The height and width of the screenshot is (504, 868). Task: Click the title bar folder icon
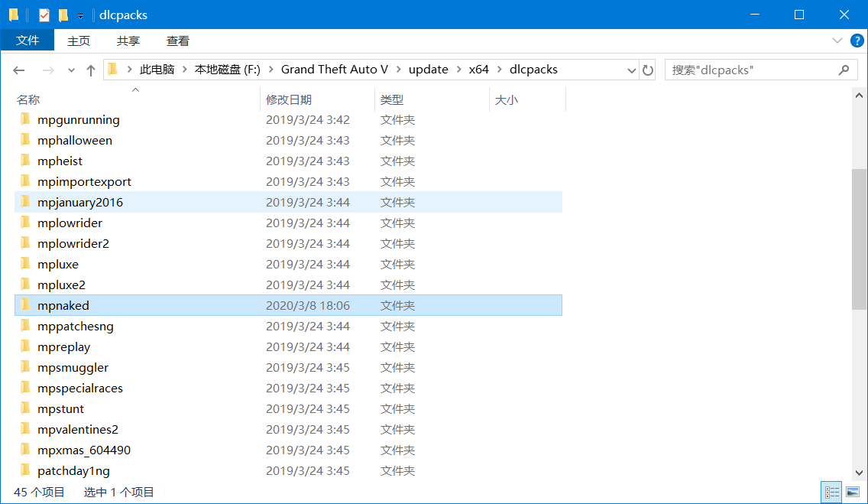(14, 15)
